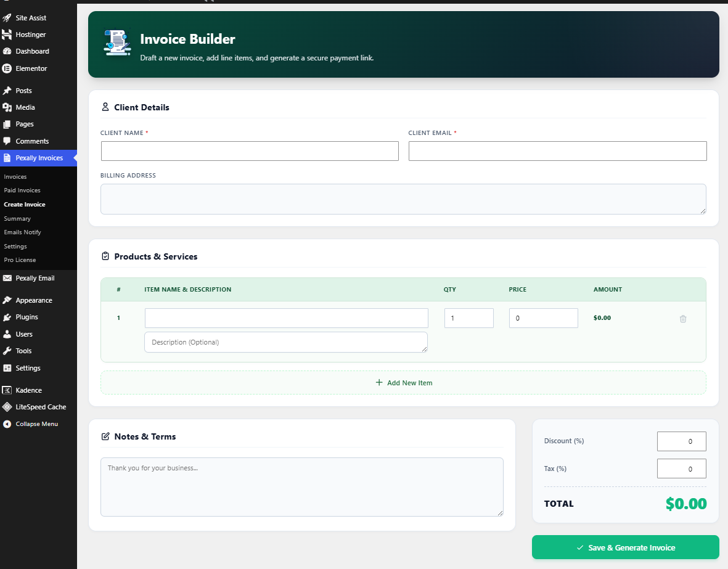The height and width of the screenshot is (569, 728).
Task: Focus the Client Email input field
Action: 558,151
